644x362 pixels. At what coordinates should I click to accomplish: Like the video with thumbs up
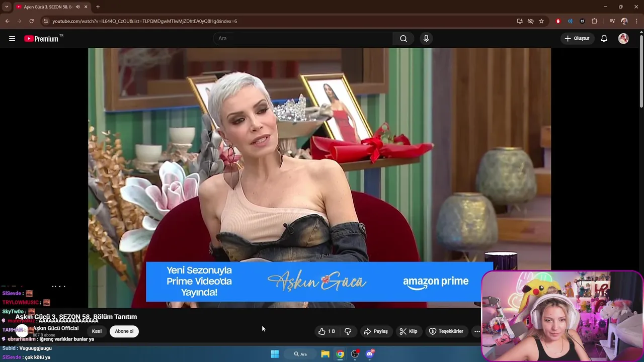point(327,331)
